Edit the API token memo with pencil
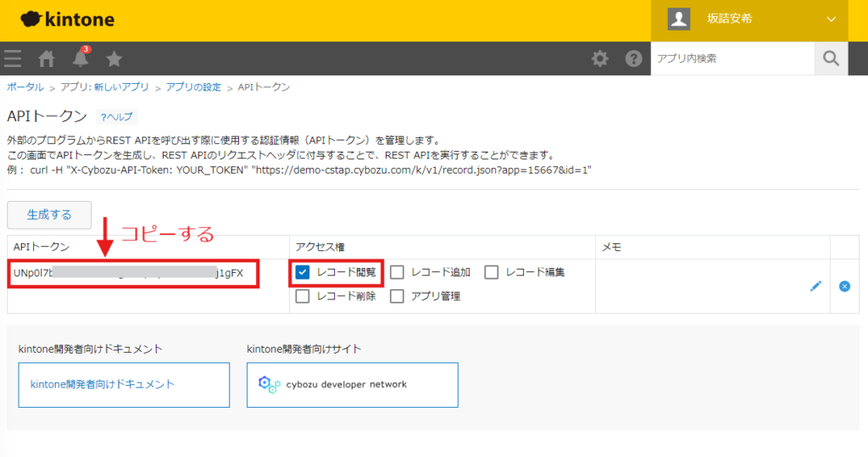868x457 pixels. point(815,286)
